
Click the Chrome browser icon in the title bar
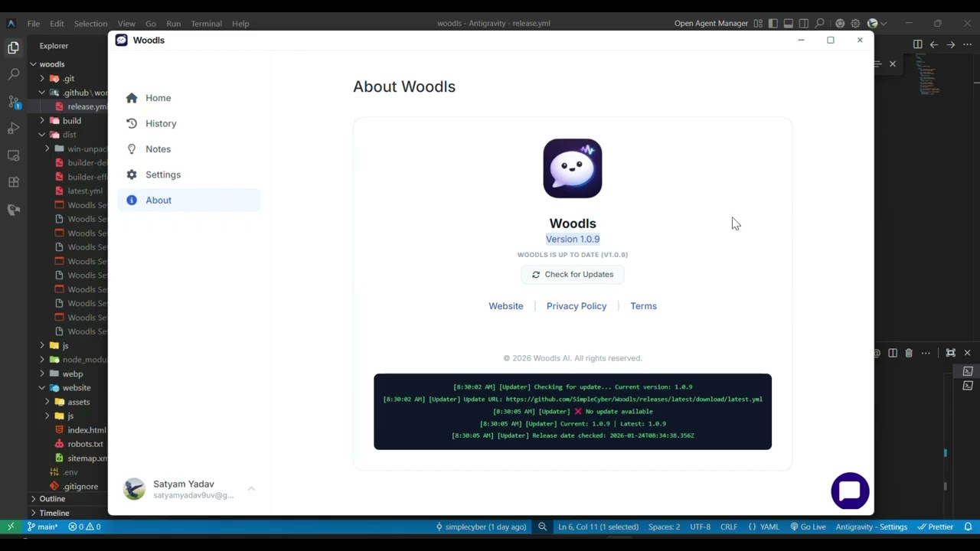pyautogui.click(x=840, y=24)
